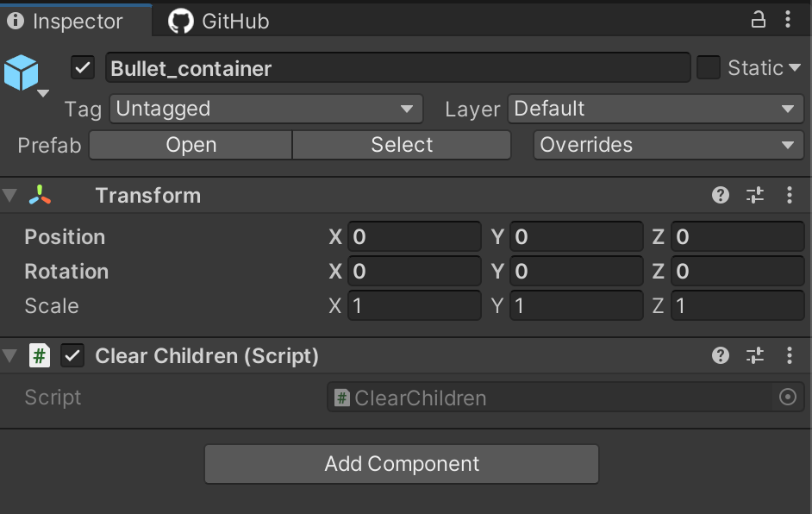Screen dimensions: 812x514
Task: Open the Layer dropdown showing Default
Action: [656, 109]
